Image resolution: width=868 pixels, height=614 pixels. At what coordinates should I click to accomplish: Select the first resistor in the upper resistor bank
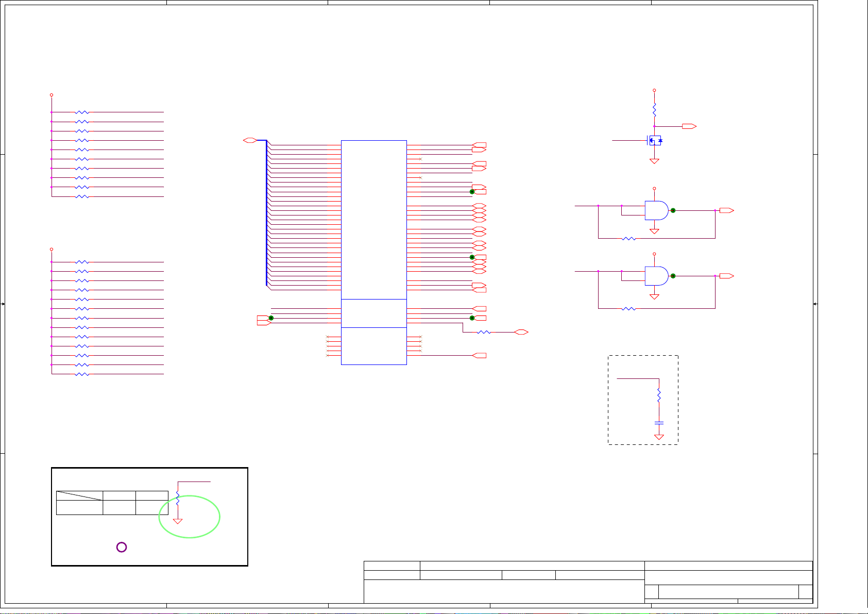(82, 112)
